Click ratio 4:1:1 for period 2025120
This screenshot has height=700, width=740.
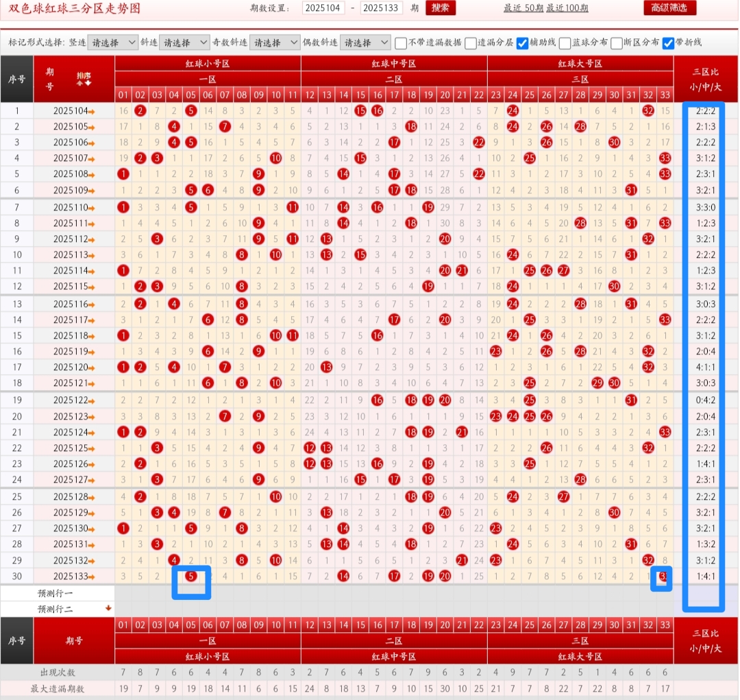[x=706, y=367]
